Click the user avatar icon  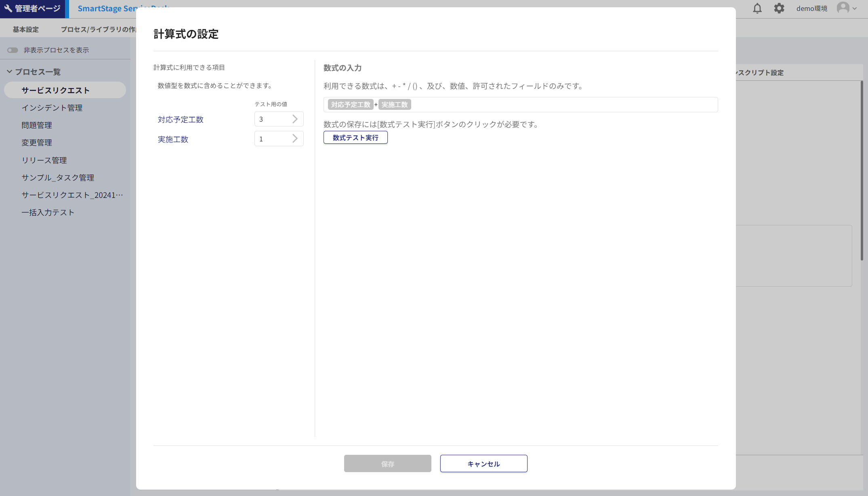[x=843, y=8]
